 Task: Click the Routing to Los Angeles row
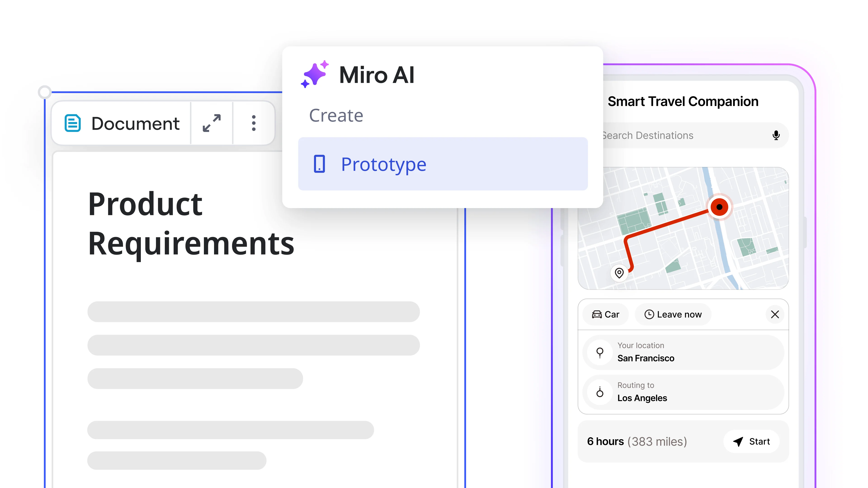[x=683, y=392]
